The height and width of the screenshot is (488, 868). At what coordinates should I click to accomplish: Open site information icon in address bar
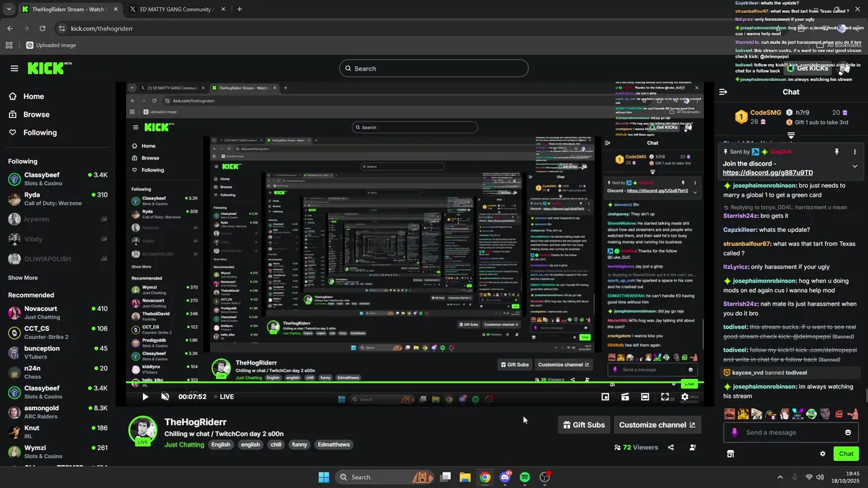62,28
